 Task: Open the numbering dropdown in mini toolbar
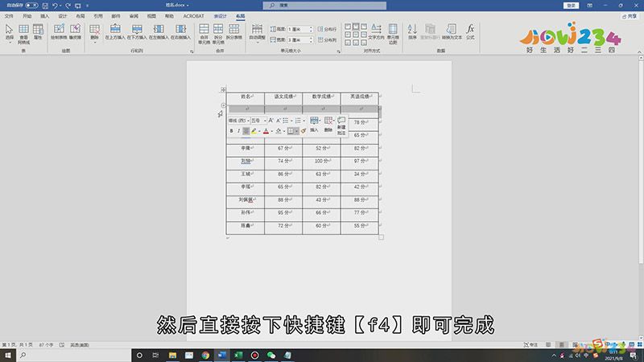coord(304,121)
